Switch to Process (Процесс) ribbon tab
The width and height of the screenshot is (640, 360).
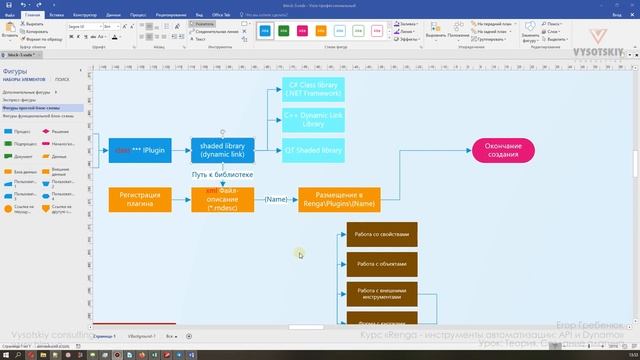pyautogui.click(x=138, y=15)
